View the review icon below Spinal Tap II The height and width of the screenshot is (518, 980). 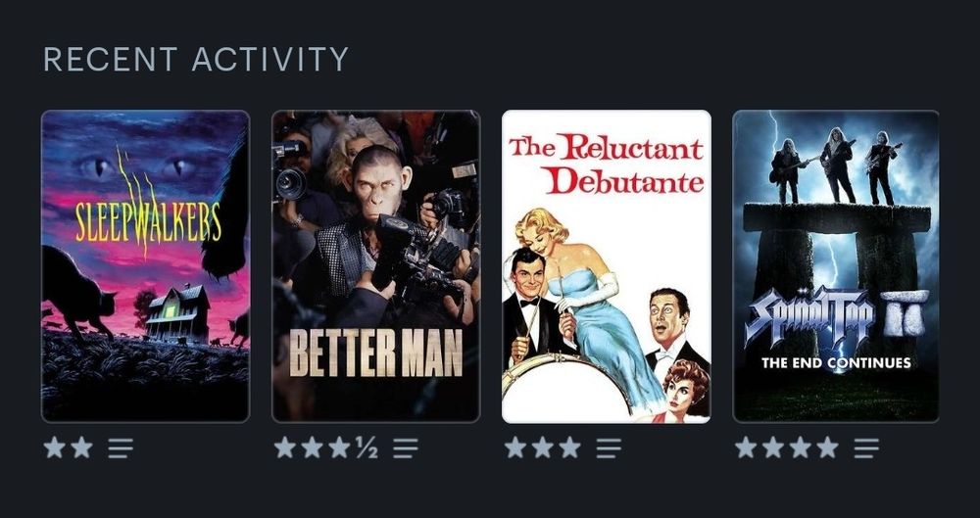866,448
